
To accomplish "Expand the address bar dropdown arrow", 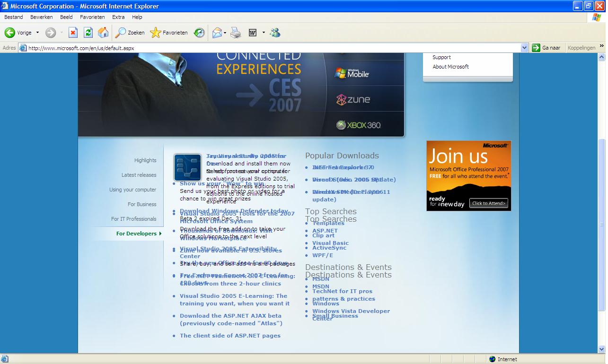I will (524, 48).
